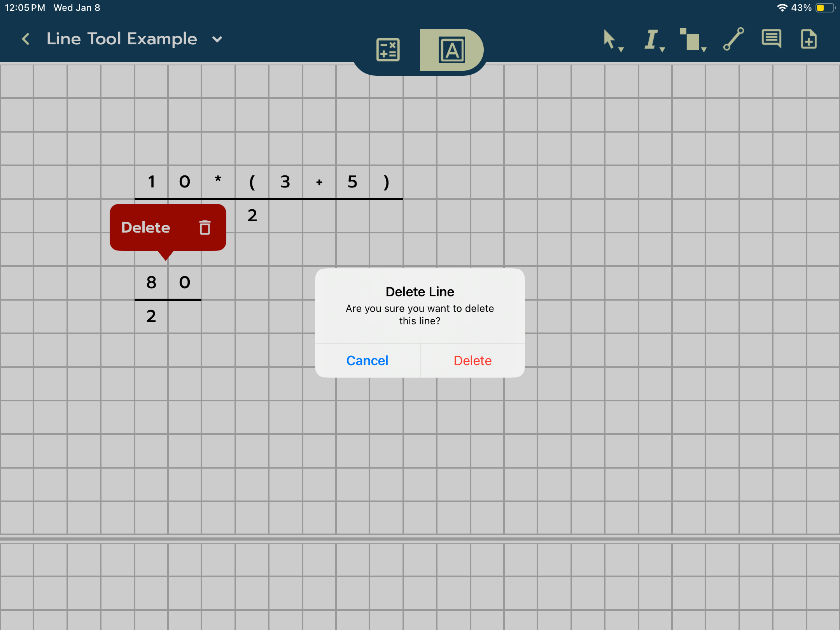The height and width of the screenshot is (630, 840).
Task: Switch to text letter A mode
Action: pos(451,50)
